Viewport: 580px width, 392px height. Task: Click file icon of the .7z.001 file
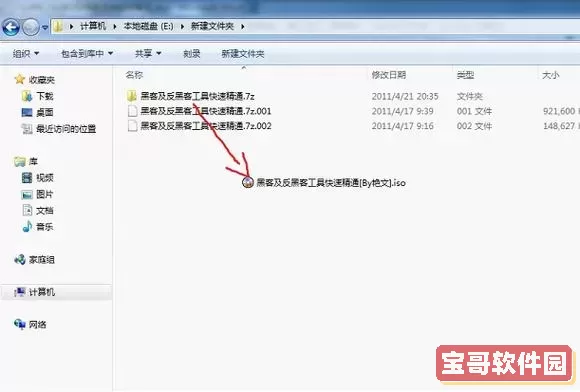pyautogui.click(x=132, y=111)
